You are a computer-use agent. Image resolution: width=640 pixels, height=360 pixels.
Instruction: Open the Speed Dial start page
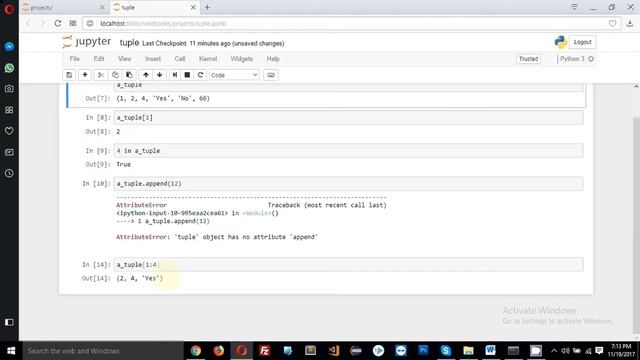click(73, 23)
